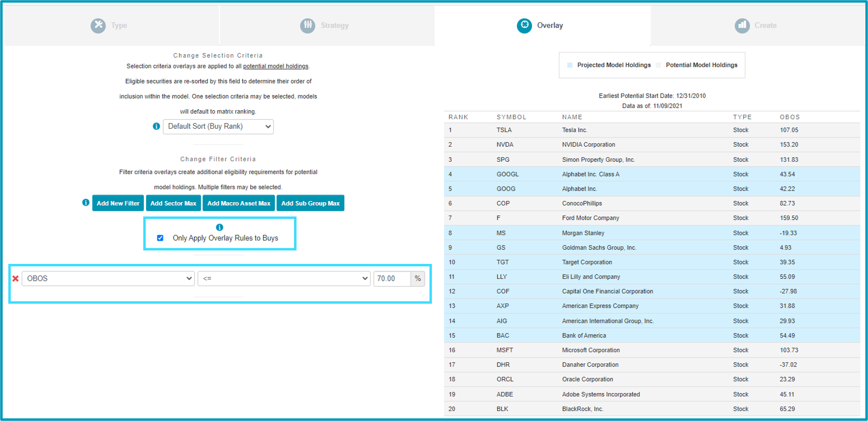Image resolution: width=868 pixels, height=421 pixels.
Task: Click Ford Motor Company name cell
Action: 590,218
